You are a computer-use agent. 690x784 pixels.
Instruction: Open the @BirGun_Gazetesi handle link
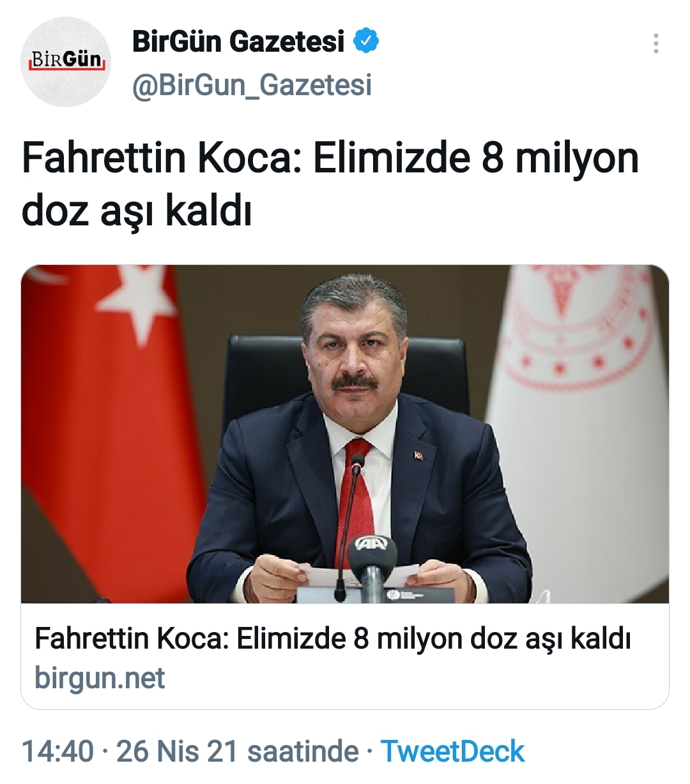[252, 86]
